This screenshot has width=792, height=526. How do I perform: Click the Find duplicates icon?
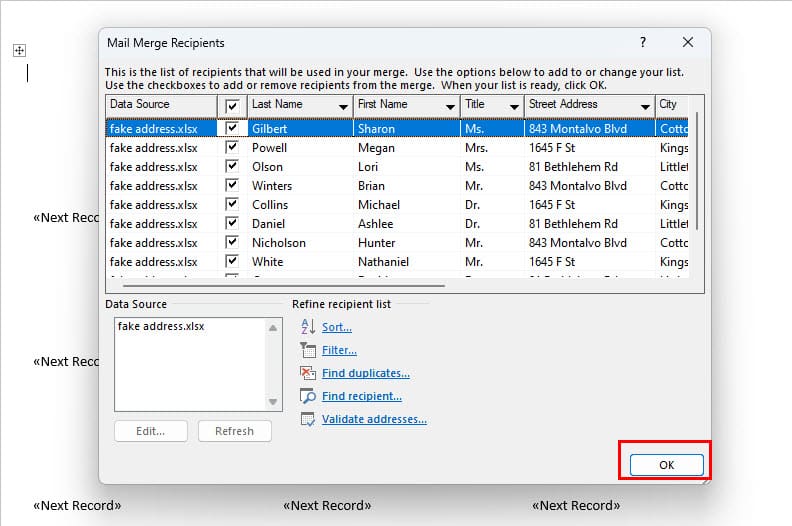click(308, 373)
